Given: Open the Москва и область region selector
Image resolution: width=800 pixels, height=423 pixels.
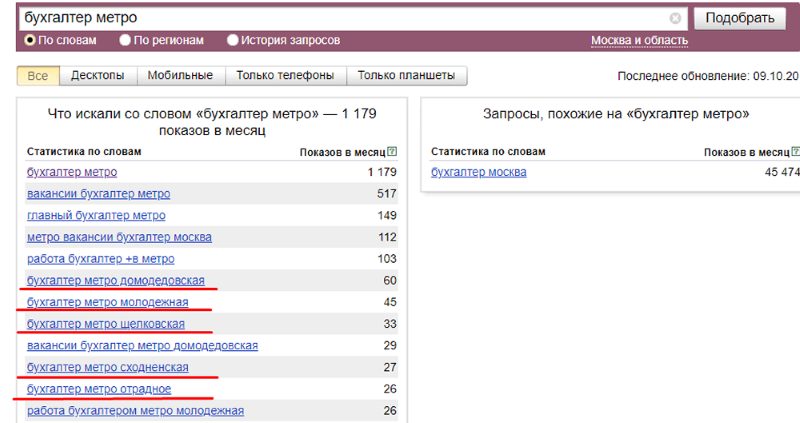Looking at the screenshot, I should tap(639, 40).
